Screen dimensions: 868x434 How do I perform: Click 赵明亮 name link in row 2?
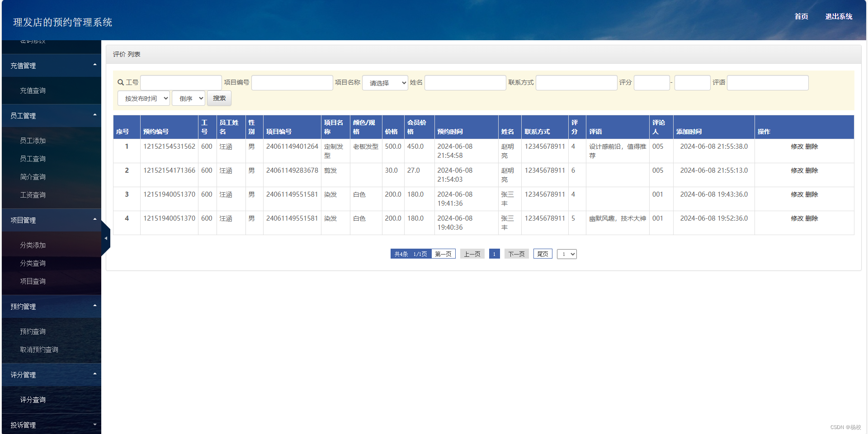click(x=507, y=175)
